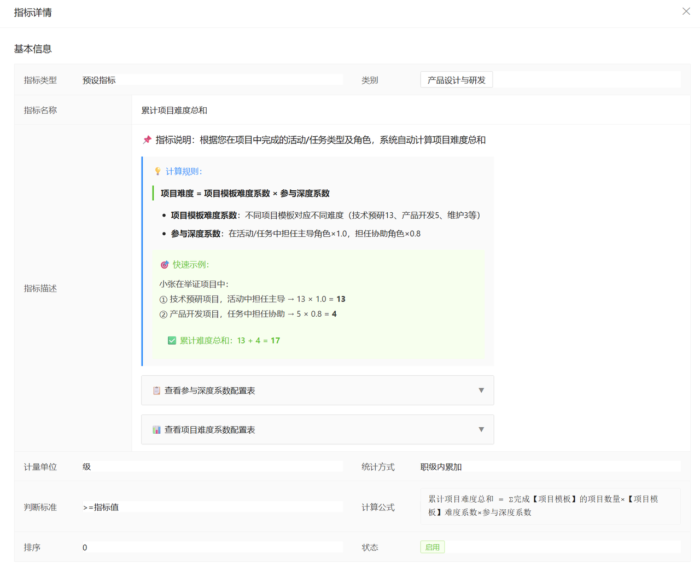Select the 产品设计与研发 category tag

coord(456,79)
